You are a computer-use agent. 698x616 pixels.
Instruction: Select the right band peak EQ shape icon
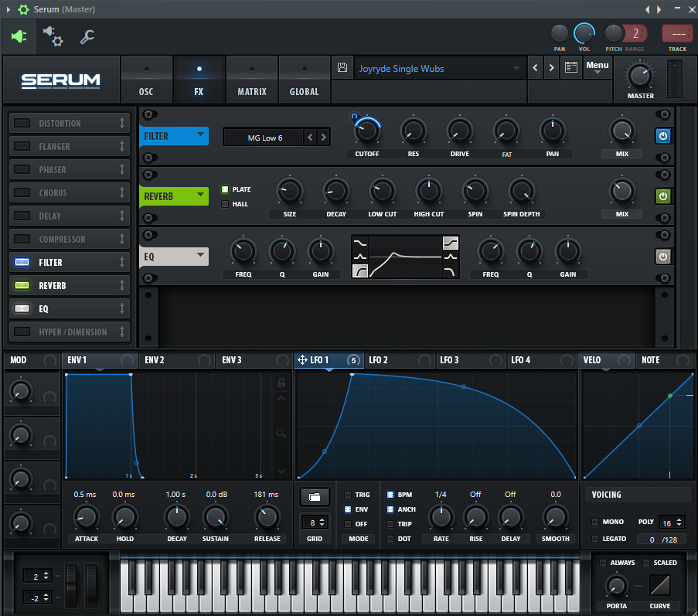451,257
